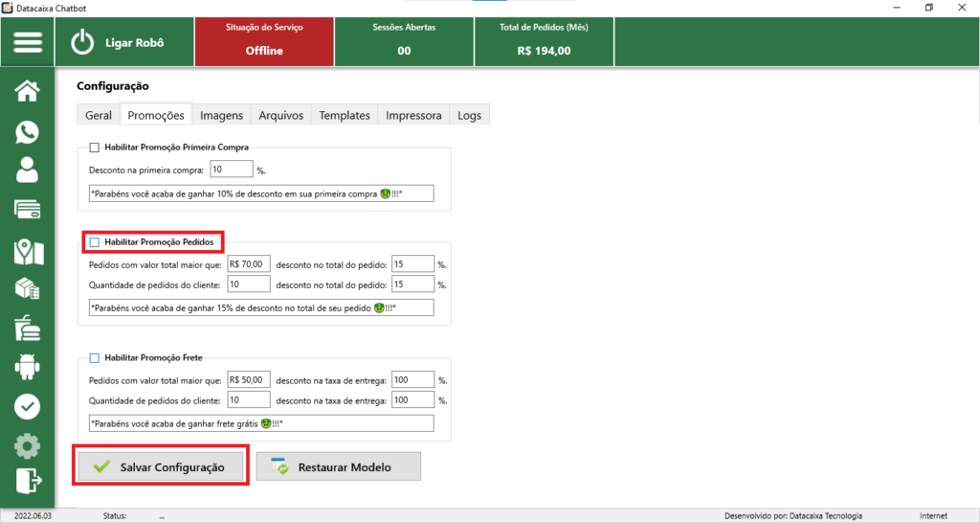Click the 2022.06.03 version text in status bar
Screen dimensions: 980x523
[x=33, y=516]
